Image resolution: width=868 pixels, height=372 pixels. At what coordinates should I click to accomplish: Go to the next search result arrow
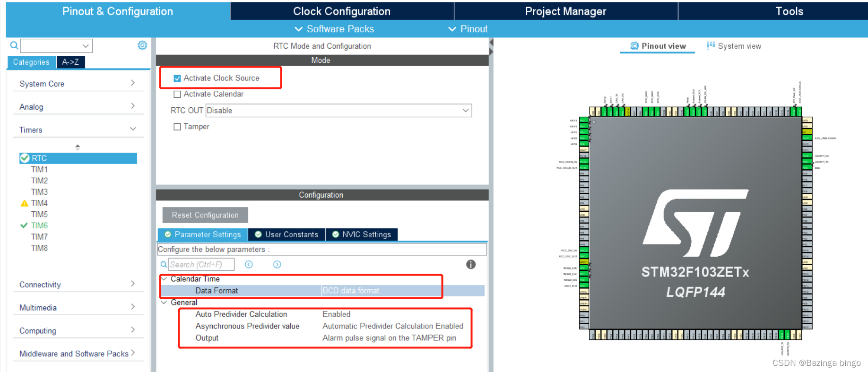277,265
